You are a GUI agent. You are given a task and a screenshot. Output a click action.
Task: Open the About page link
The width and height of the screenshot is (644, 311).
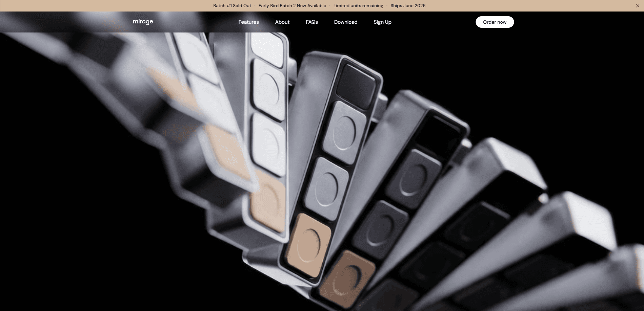[x=282, y=22]
